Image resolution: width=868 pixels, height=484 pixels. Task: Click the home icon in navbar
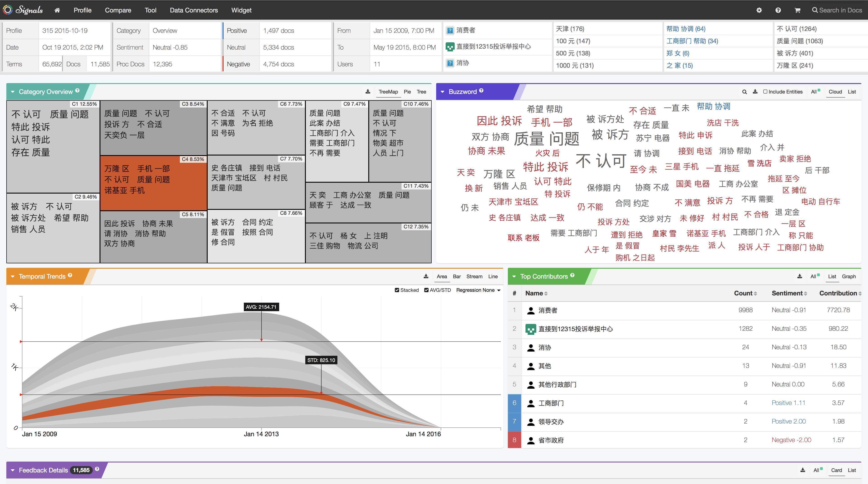(x=57, y=10)
